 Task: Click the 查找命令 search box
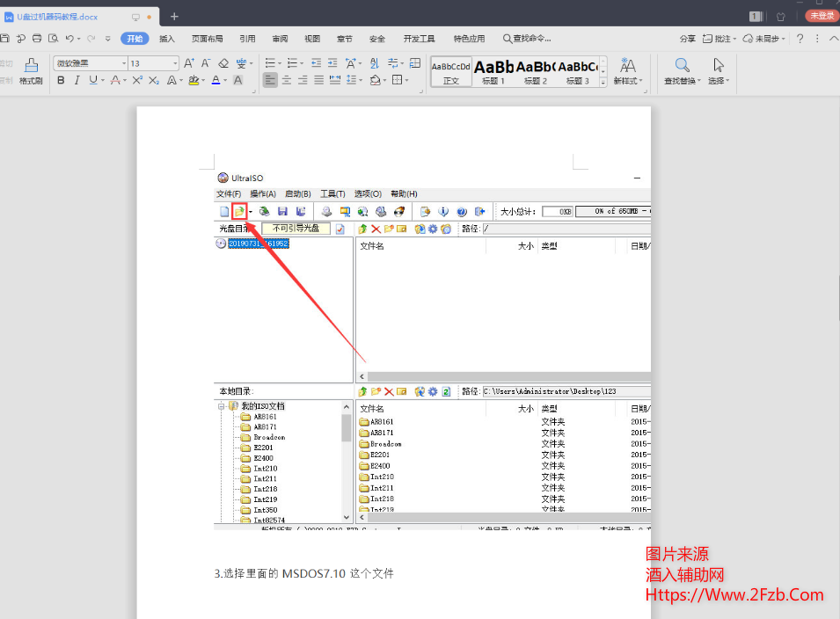[x=527, y=39]
